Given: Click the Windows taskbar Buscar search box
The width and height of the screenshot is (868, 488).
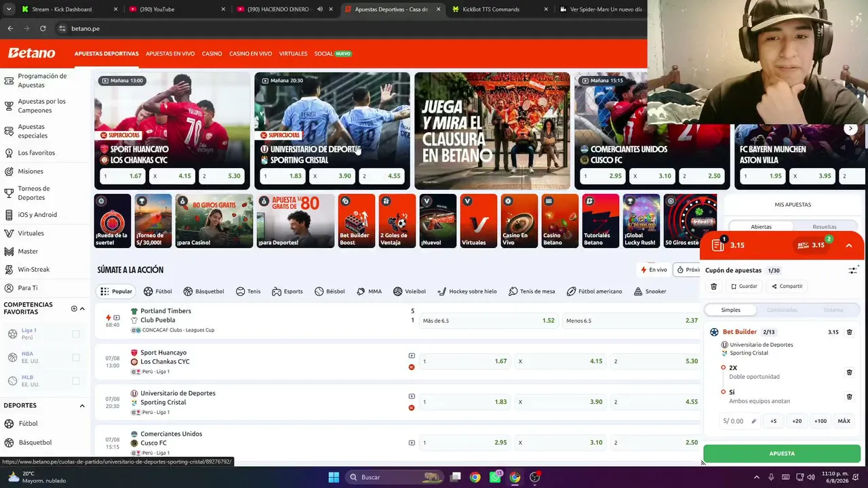Looking at the screenshot, I should click(x=396, y=477).
